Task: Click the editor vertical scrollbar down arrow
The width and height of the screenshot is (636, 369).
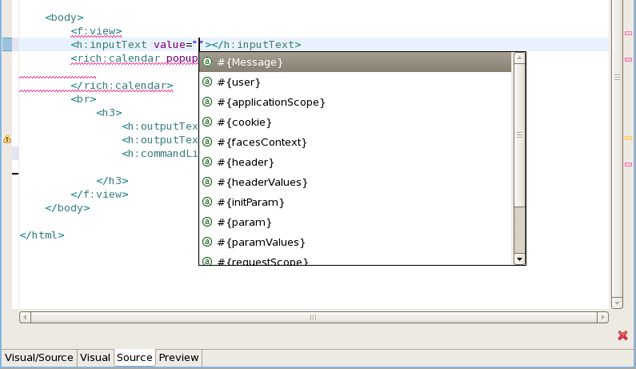Action: [x=617, y=303]
